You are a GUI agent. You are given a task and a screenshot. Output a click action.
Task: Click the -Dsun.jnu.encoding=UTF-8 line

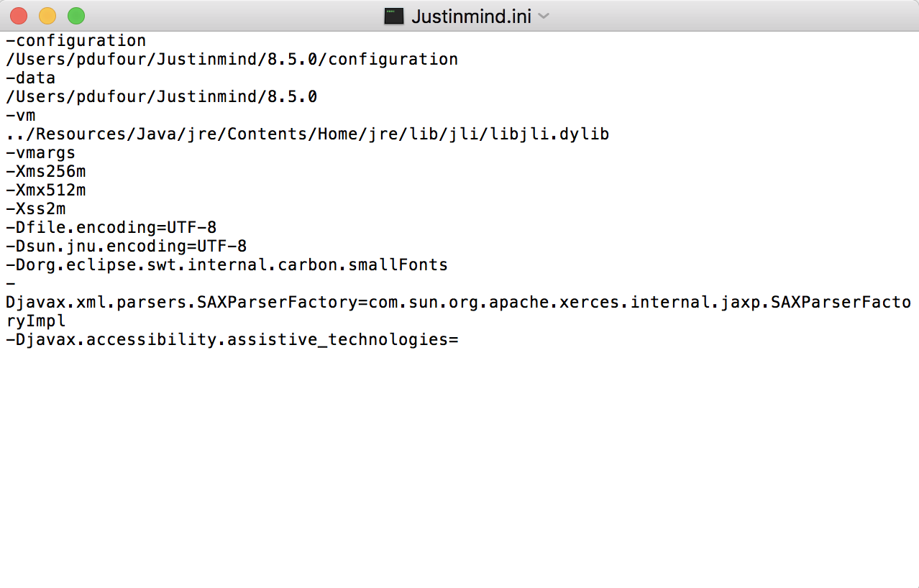pyautogui.click(x=126, y=246)
